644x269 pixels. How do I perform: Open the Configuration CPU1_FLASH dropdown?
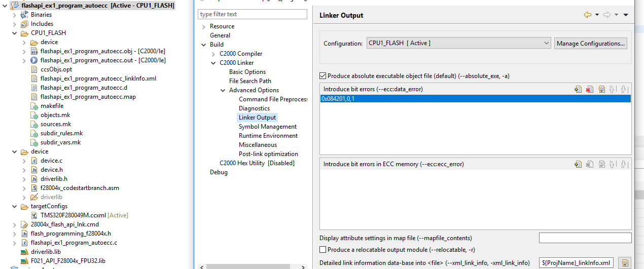(458, 43)
